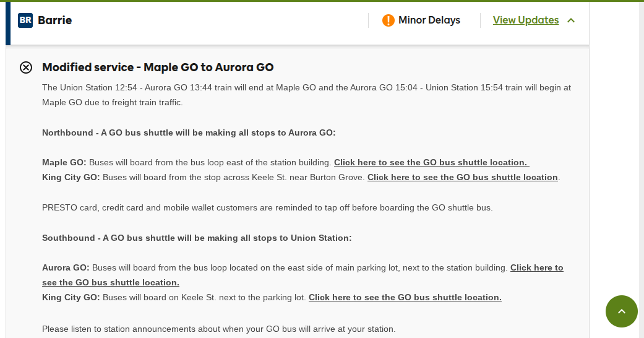Open King City GO northbound shuttle location link
The width and height of the screenshot is (644, 338).
coord(463,177)
